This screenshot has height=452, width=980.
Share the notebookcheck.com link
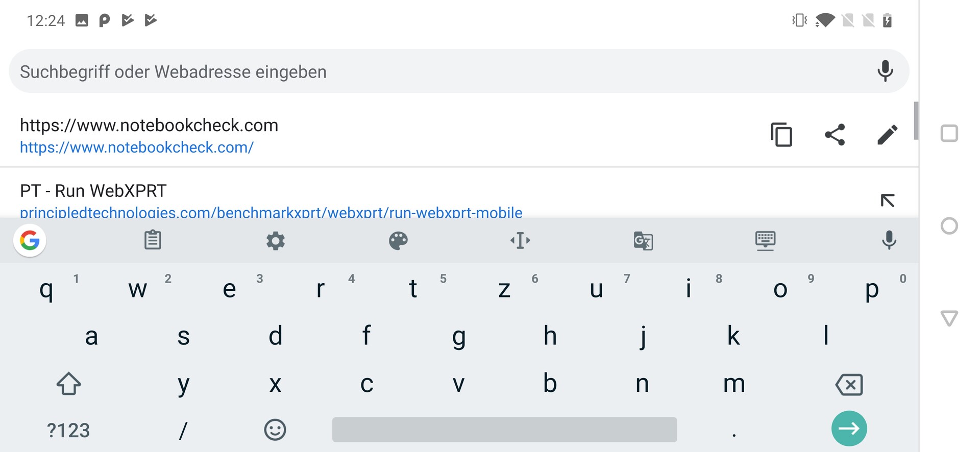(x=835, y=135)
